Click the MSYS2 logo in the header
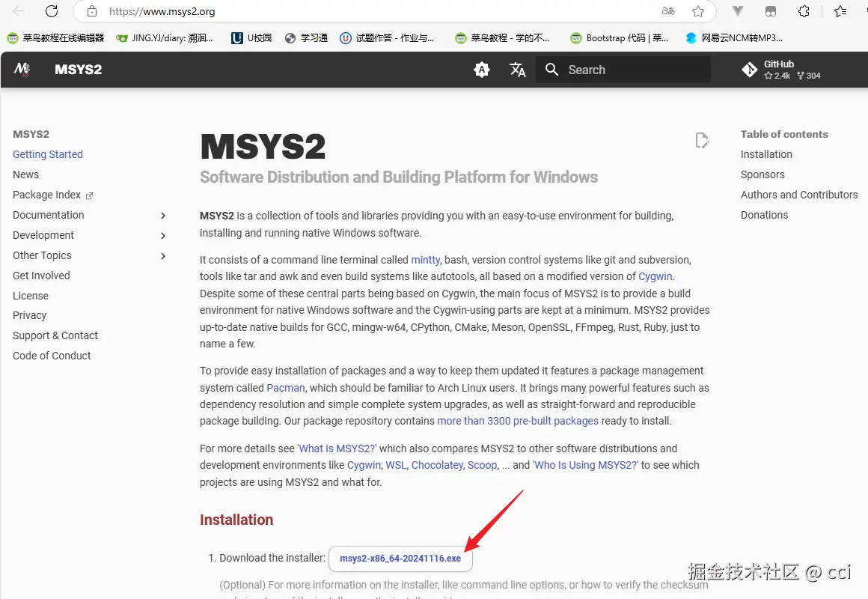 pyautogui.click(x=22, y=70)
